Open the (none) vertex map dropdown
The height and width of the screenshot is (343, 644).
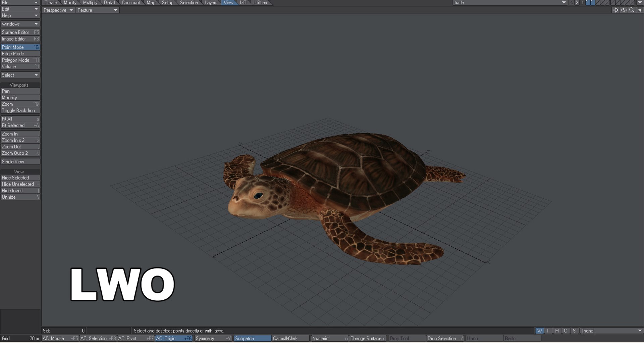coord(612,331)
